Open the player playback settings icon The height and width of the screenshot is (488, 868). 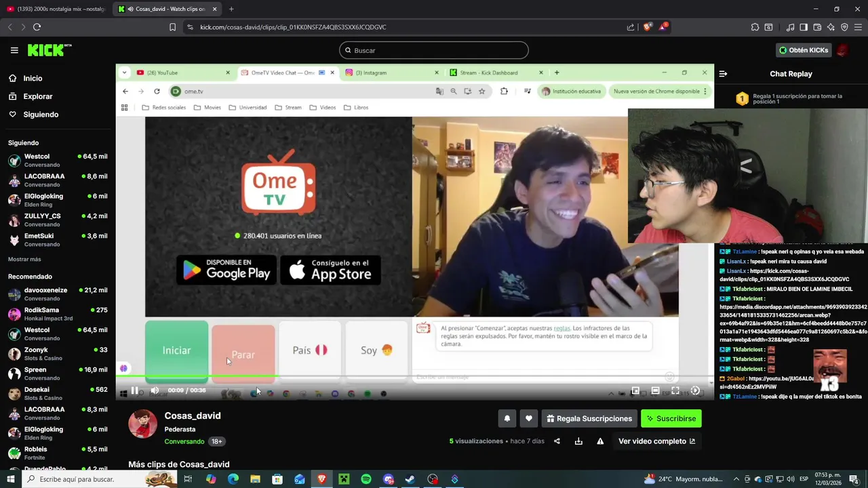695,390
